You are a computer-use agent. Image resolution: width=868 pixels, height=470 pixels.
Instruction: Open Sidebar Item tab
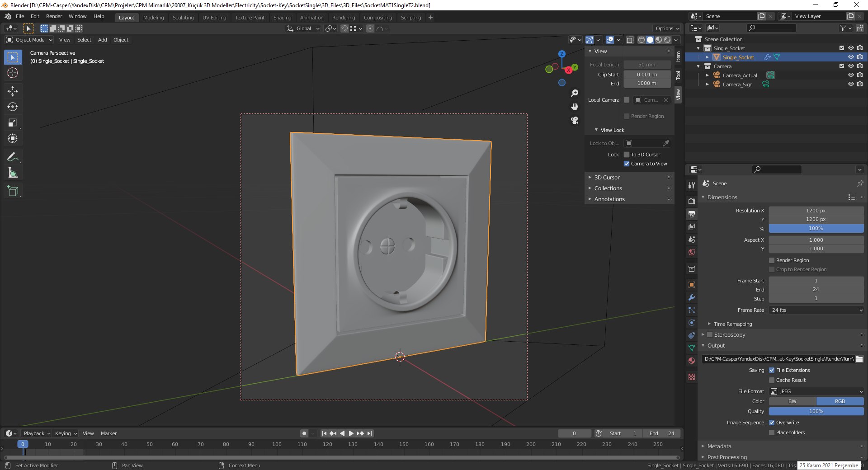(678, 56)
